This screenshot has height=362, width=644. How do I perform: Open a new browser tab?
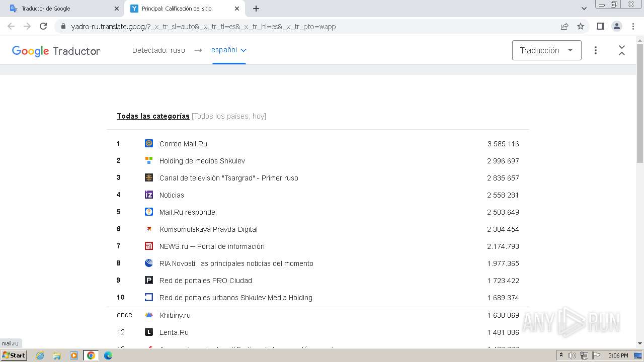tap(256, 9)
